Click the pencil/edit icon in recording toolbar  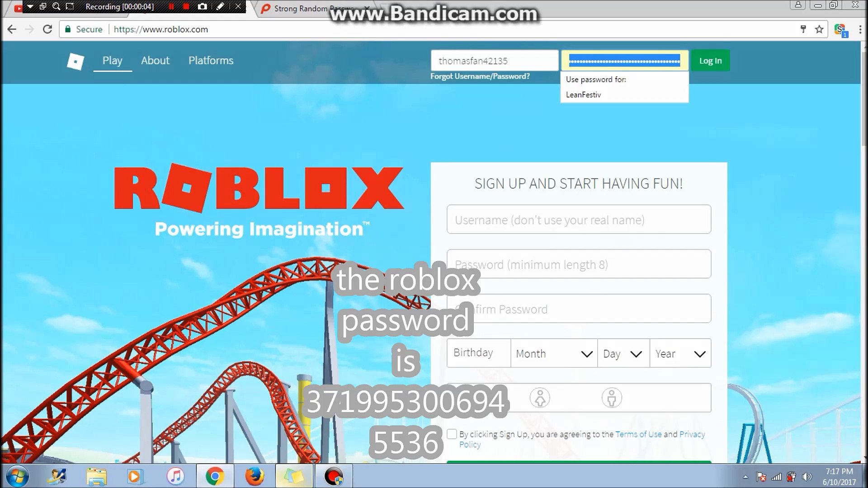pos(221,7)
